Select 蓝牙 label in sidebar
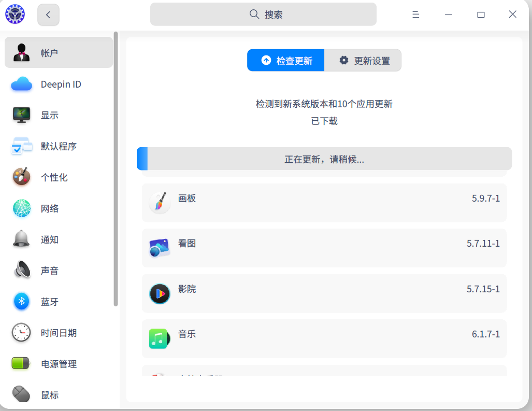The height and width of the screenshot is (411, 532). coord(50,302)
